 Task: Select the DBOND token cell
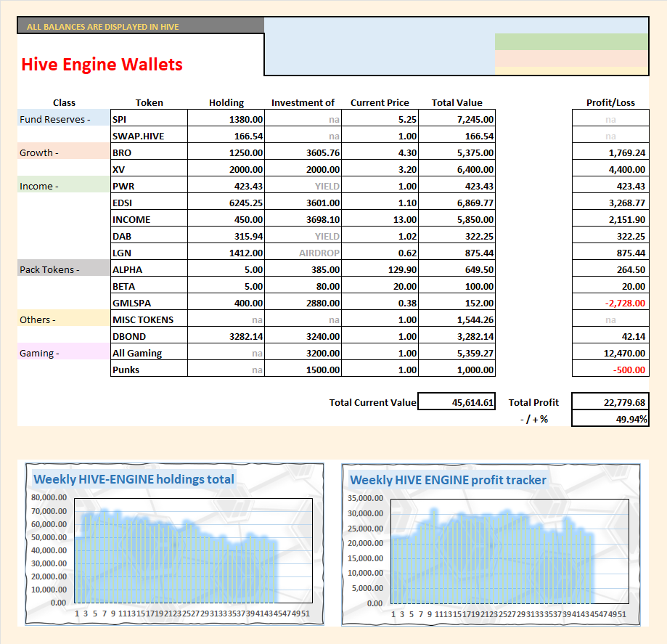click(x=149, y=335)
